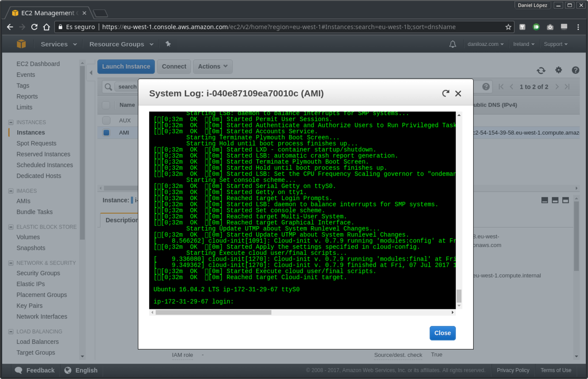Open the Terms of Use link

556,370
